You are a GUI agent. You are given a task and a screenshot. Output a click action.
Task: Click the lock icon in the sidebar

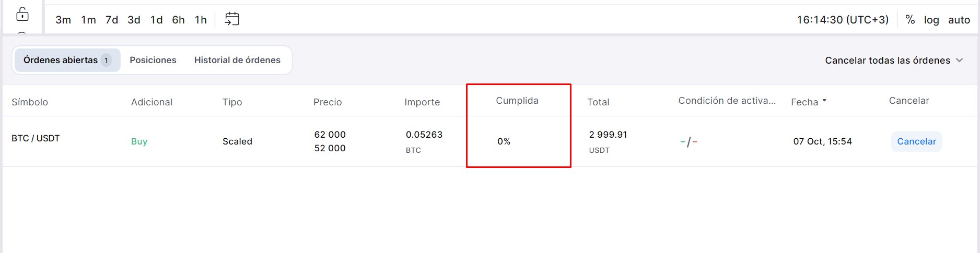pyautogui.click(x=22, y=14)
